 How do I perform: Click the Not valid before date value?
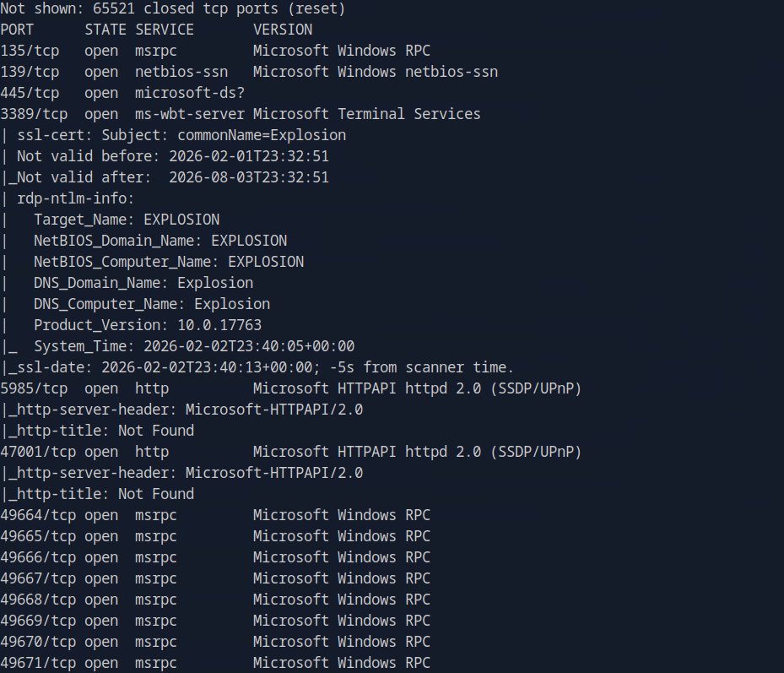pos(249,156)
